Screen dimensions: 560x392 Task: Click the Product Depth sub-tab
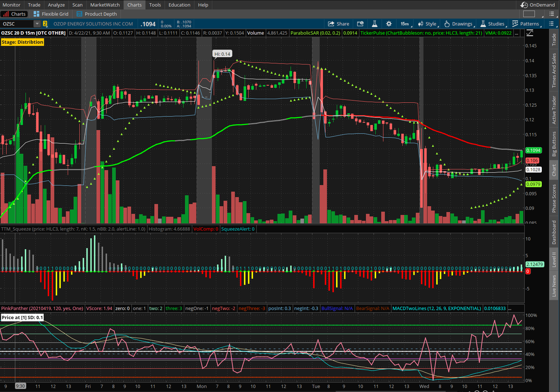96,14
